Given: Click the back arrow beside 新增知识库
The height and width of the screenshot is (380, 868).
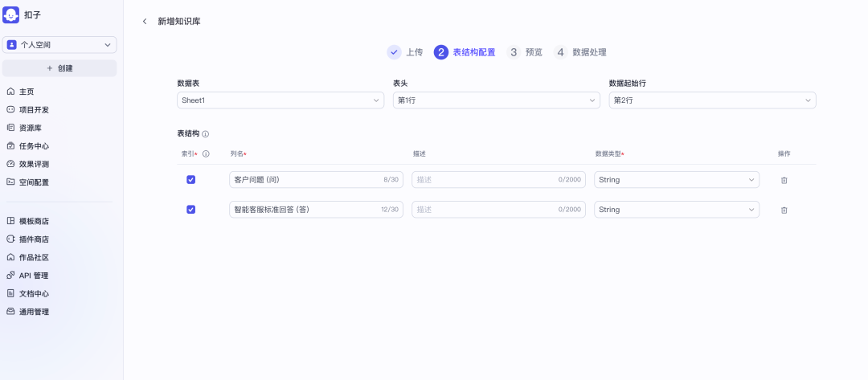Looking at the screenshot, I should [x=145, y=22].
